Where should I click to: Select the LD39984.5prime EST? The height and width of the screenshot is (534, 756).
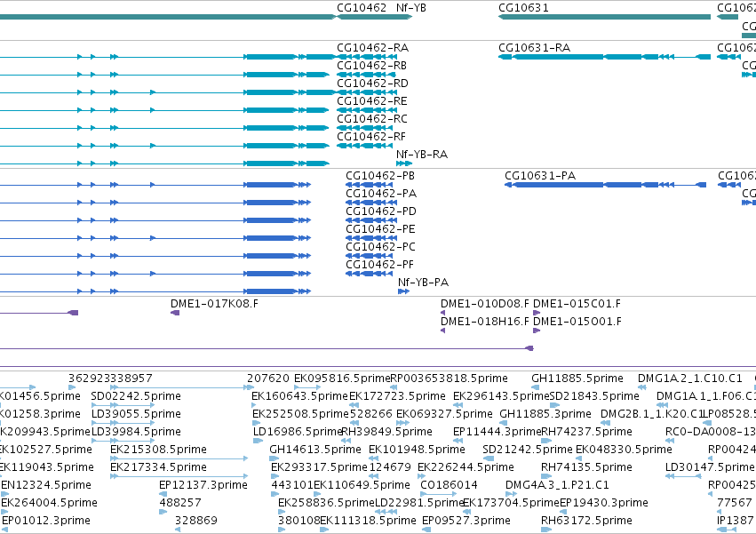coord(136,432)
